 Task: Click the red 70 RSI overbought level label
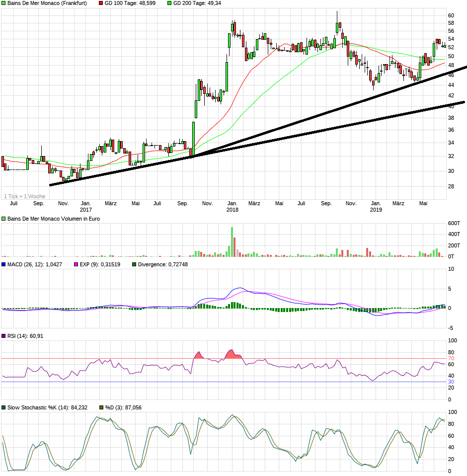[451, 359]
